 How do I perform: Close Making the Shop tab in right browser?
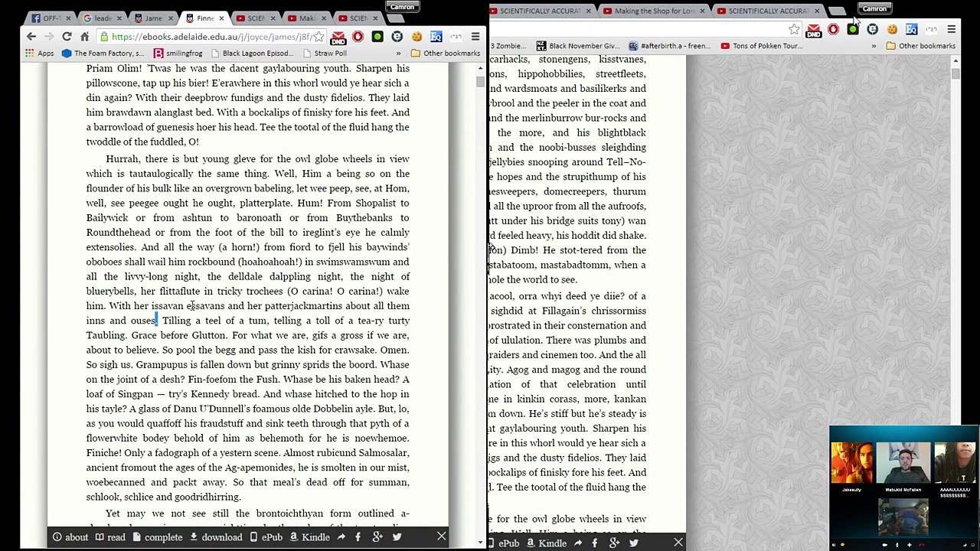pyautogui.click(x=702, y=11)
